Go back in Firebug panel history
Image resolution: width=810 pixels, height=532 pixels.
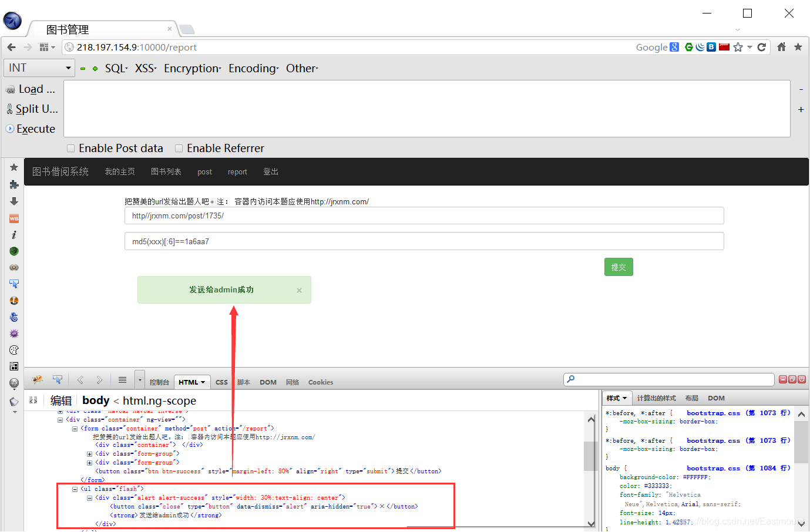(x=80, y=380)
